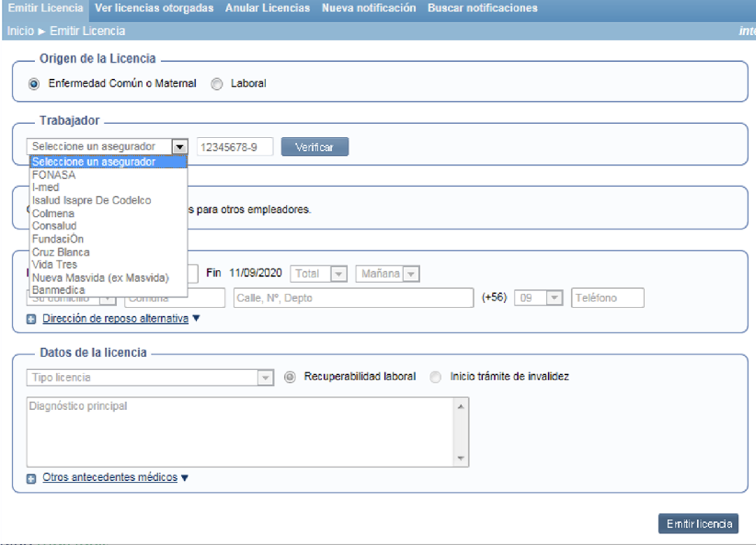Select Inicio trámite de invalidez radio

click(x=436, y=377)
